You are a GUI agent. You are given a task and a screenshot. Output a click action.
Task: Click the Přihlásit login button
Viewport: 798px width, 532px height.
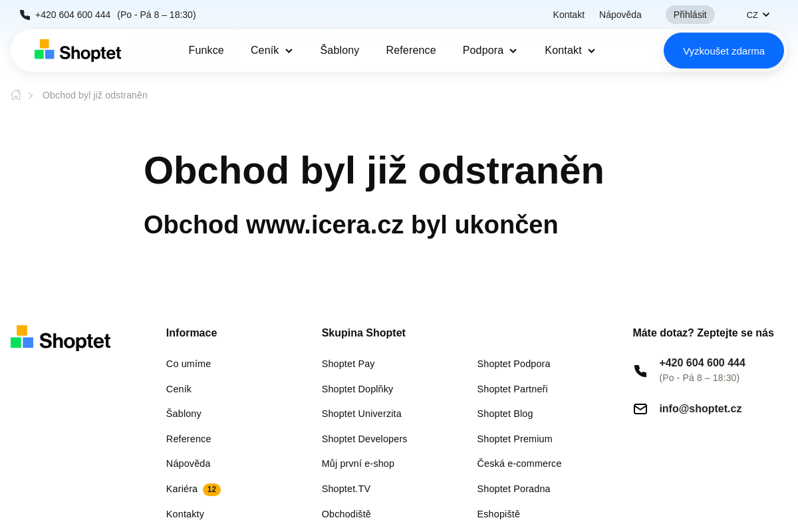coord(690,14)
